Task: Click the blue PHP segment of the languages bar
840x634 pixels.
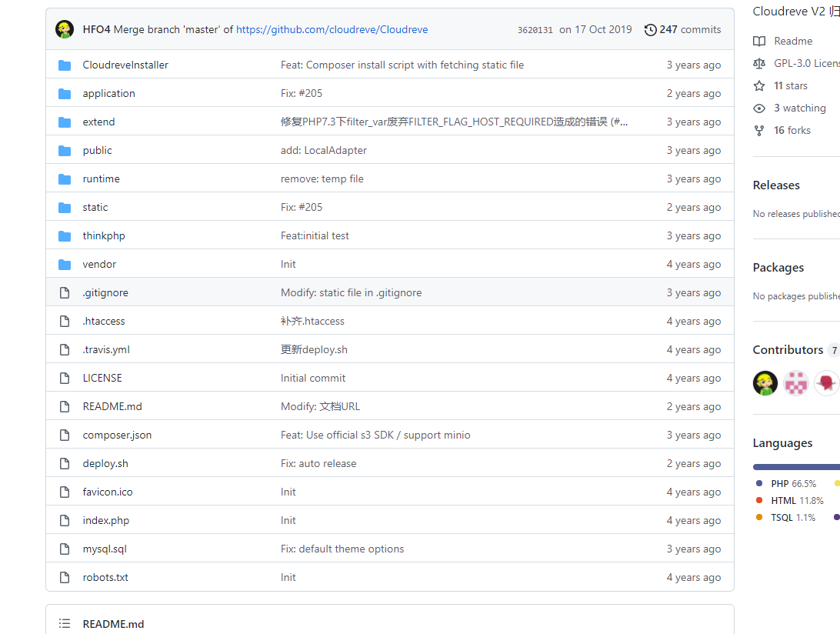Action: click(792, 466)
